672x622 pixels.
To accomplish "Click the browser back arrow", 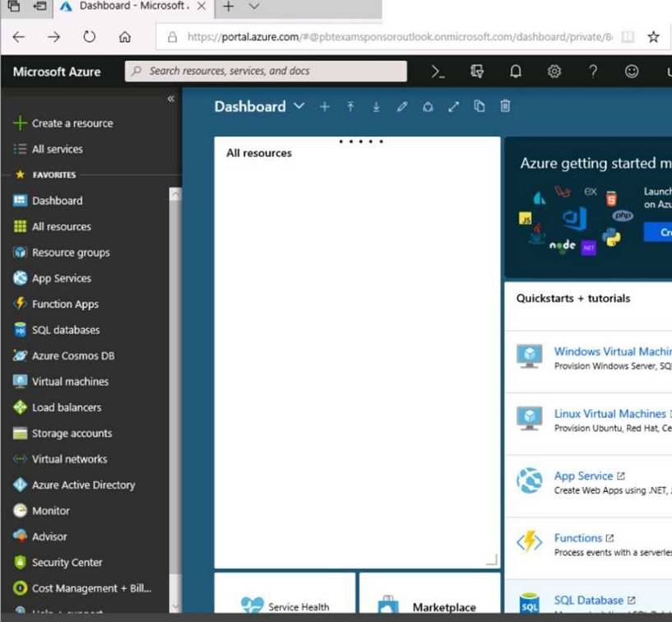I will pyautogui.click(x=18, y=37).
